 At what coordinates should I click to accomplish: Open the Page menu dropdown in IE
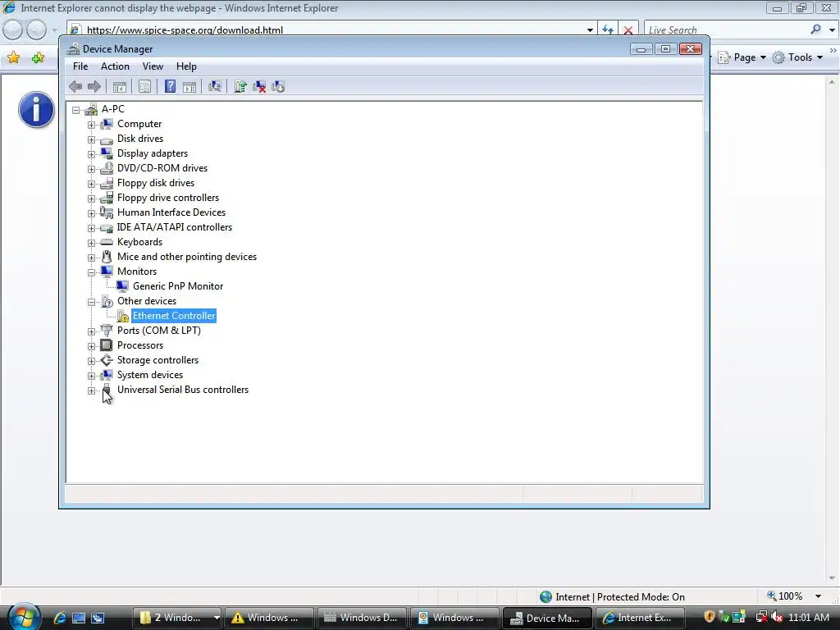[763, 57]
